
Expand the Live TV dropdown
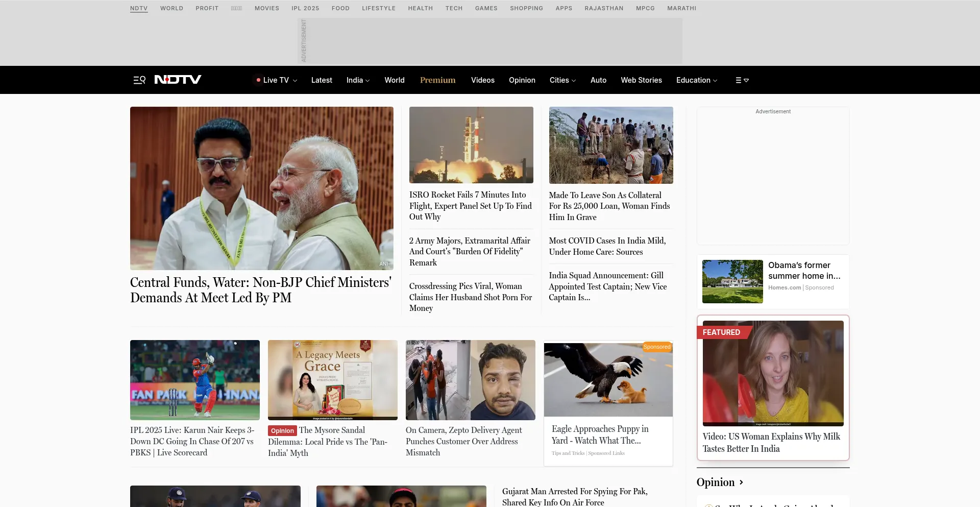[295, 81]
